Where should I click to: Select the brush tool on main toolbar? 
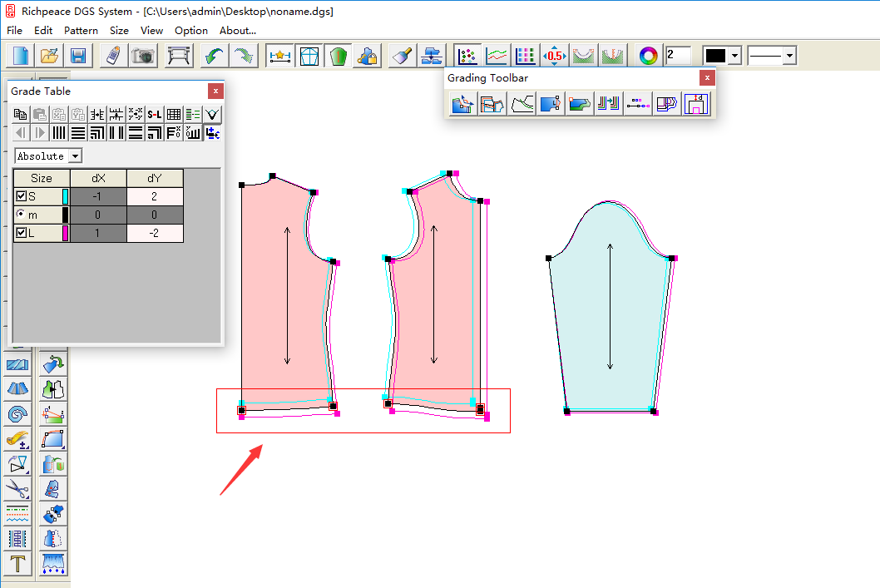tap(401, 55)
